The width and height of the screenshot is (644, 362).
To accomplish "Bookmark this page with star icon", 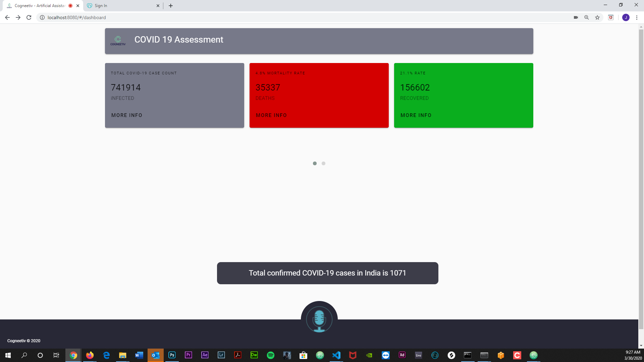I will point(597,17).
